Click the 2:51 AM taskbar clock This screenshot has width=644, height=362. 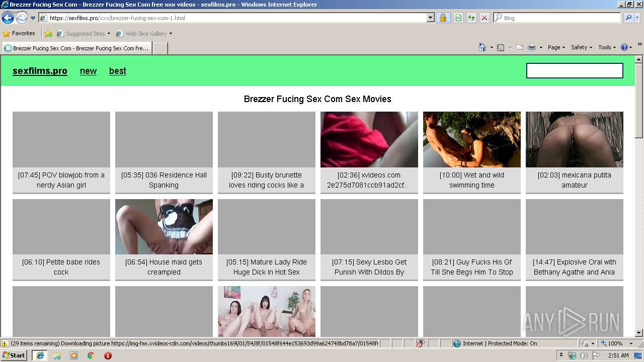618,355
